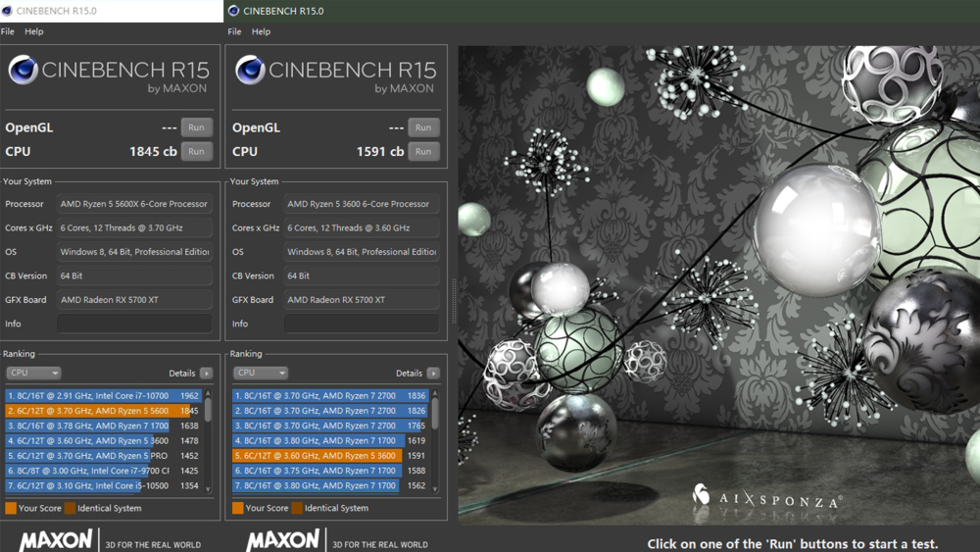Click the Cinebench sphere logo above the 1845 cb score
Image resolution: width=980 pixels, height=552 pixels.
pos(24,71)
